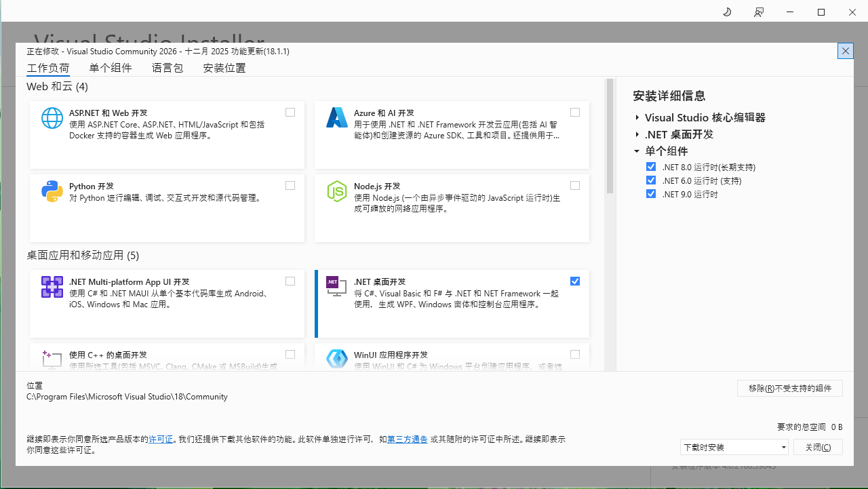This screenshot has width=868, height=489.
Task: Switch to the 安装位置 tab
Action: 224,68
